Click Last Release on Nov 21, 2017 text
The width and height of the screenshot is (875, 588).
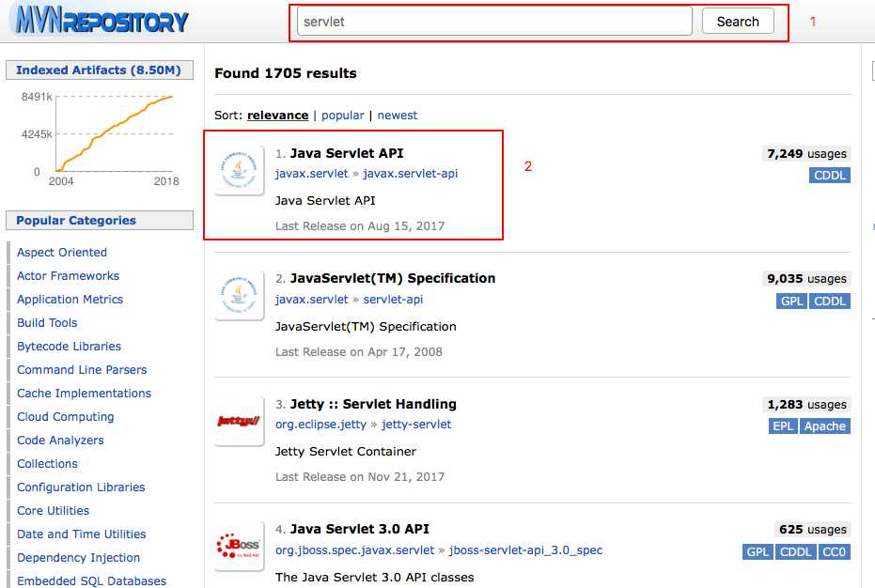click(x=360, y=477)
